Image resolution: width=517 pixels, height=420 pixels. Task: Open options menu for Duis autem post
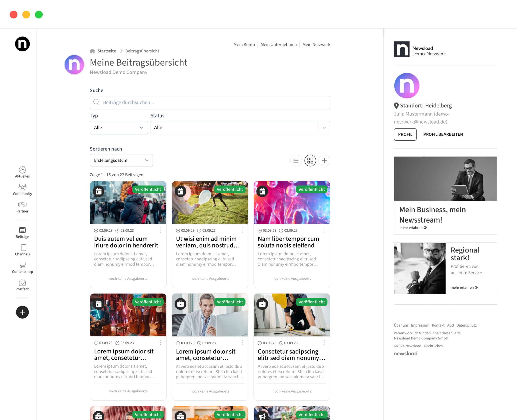pyautogui.click(x=160, y=230)
